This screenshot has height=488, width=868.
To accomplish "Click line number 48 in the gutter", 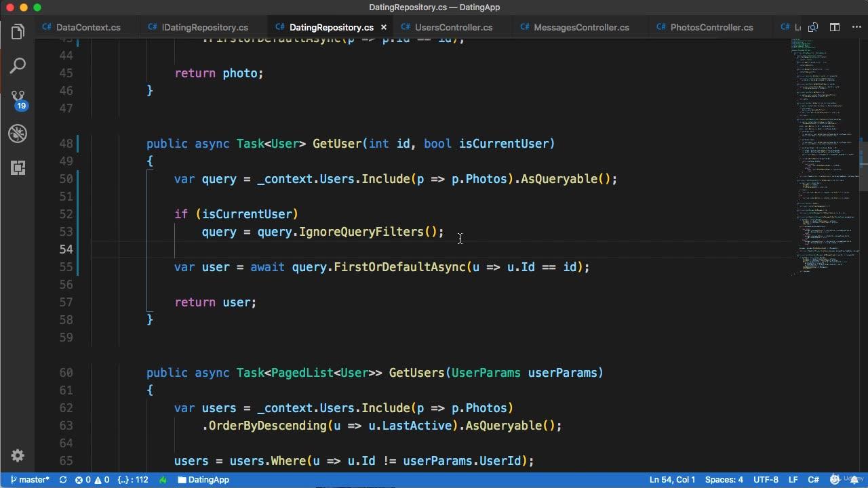I will 66,144.
